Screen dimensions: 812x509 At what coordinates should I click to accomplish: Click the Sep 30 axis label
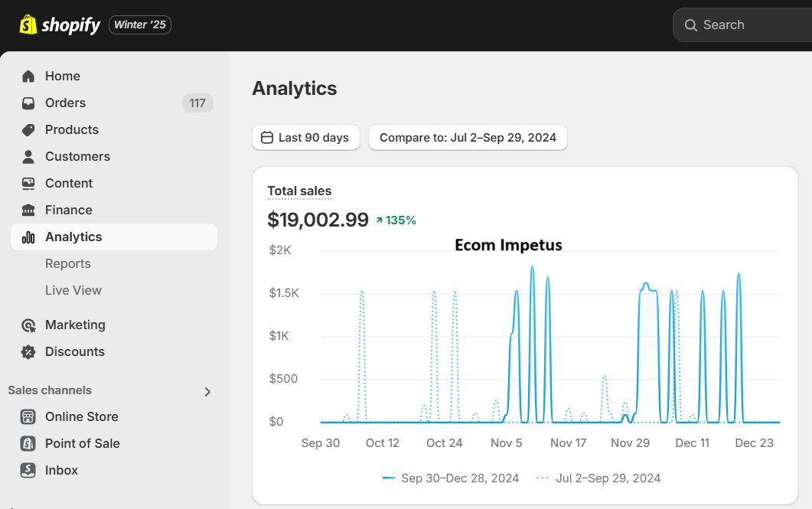coord(321,443)
